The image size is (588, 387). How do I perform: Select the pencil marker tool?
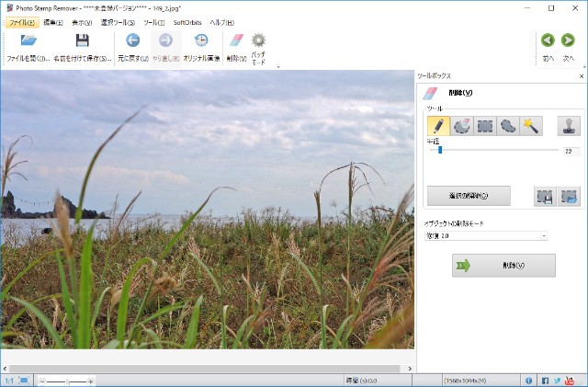[438, 126]
